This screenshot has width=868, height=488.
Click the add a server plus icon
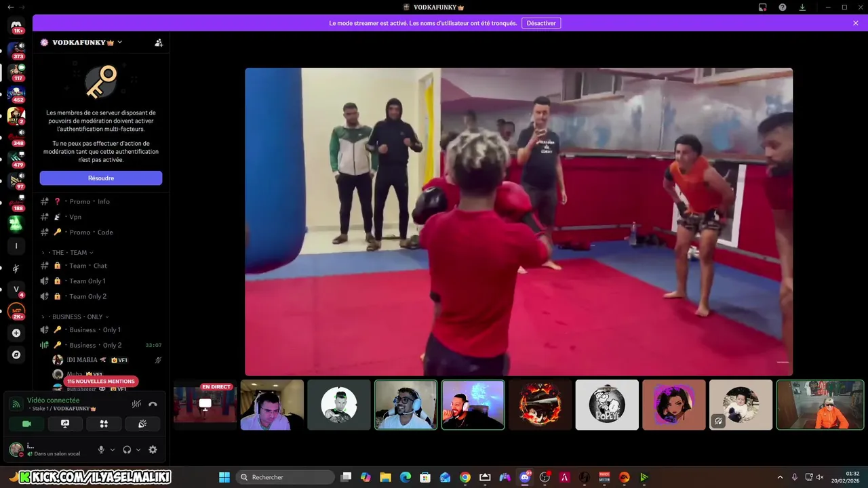(16, 333)
